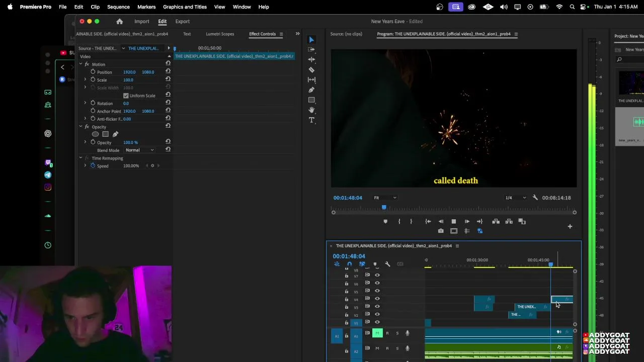Switch to the Import workspace tab
Image resolution: width=644 pixels, height=362 pixels.
pyautogui.click(x=141, y=22)
